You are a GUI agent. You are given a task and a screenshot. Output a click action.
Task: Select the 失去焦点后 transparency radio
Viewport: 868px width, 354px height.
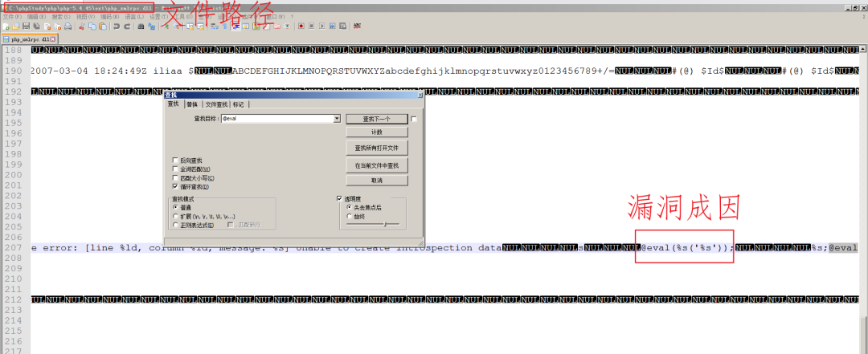pos(350,207)
